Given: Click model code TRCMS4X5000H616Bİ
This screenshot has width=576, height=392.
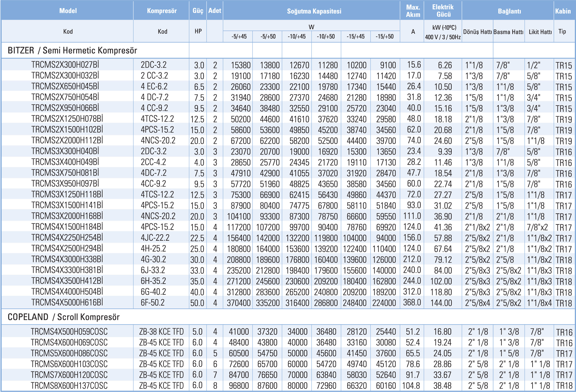Looking at the screenshot, I should [x=67, y=303].
